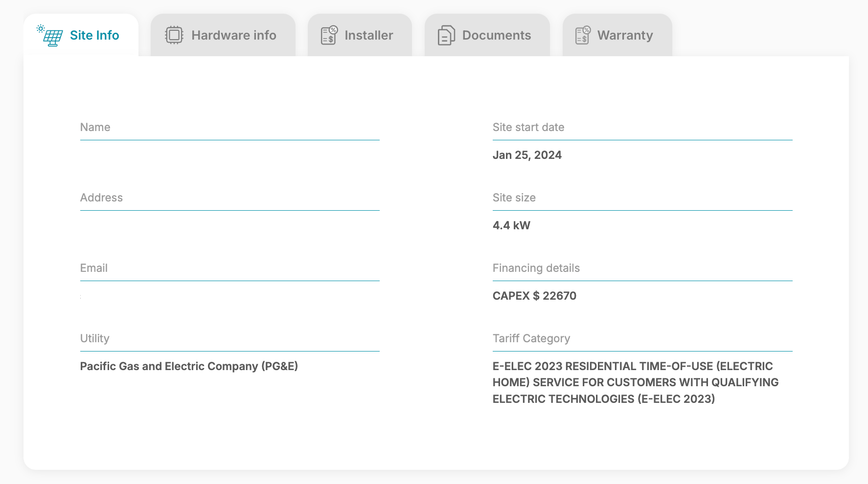
Task: Click the Tariff Category label
Action: [531, 338]
